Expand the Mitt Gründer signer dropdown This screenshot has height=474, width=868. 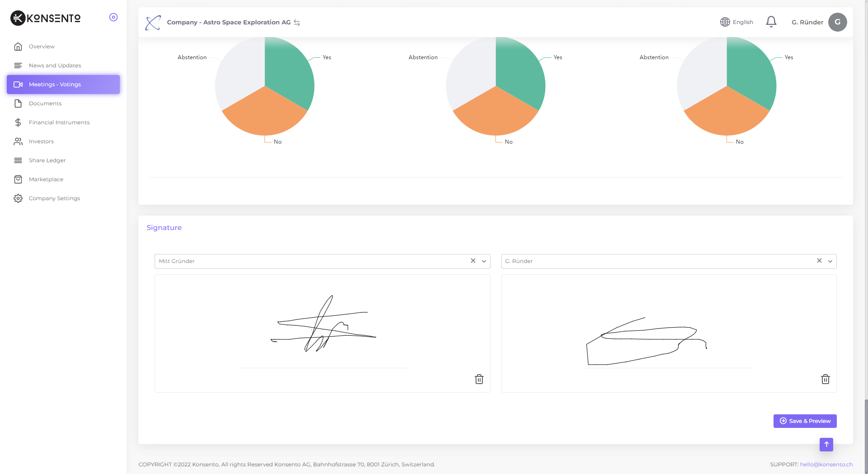[484, 261]
